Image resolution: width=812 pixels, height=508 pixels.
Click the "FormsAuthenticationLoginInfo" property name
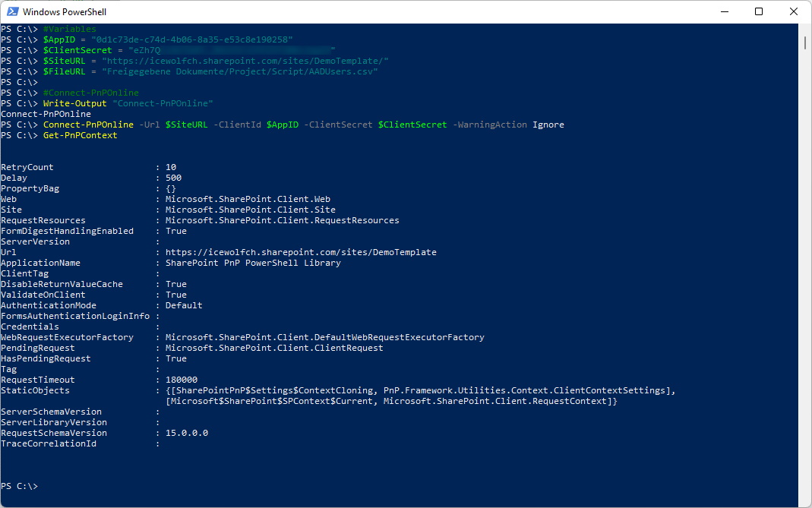[75, 316]
